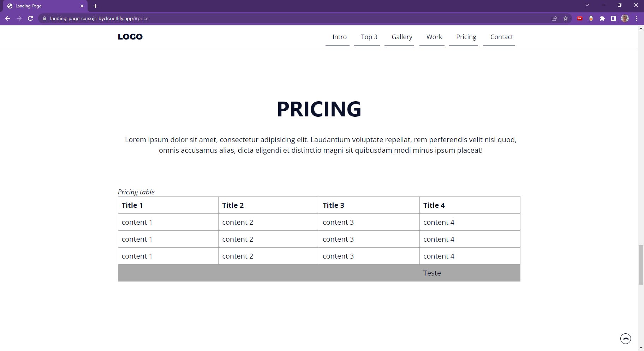Open the side panel icon
The image size is (644, 351).
614,18
